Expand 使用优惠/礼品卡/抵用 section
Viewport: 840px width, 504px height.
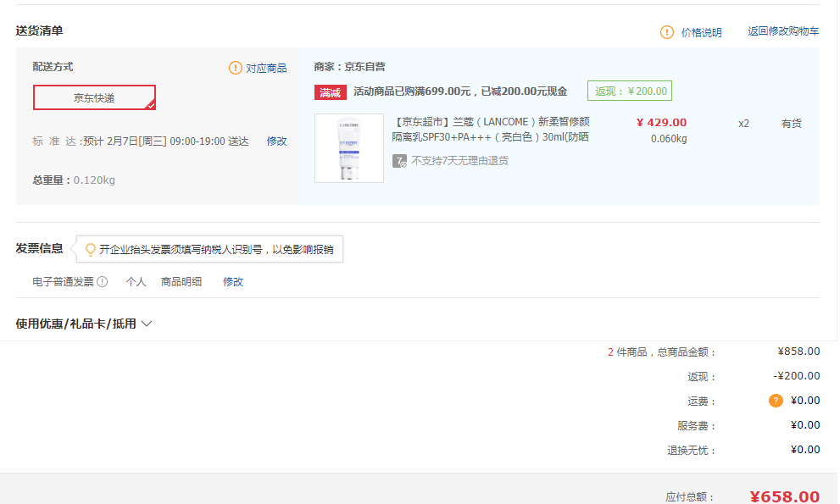pyautogui.click(x=84, y=324)
